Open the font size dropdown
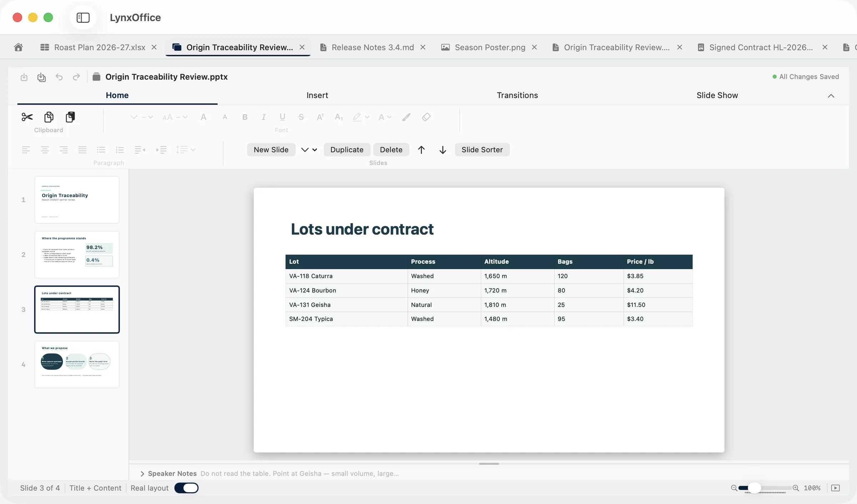Viewport: 857px width, 504px height. (x=175, y=117)
